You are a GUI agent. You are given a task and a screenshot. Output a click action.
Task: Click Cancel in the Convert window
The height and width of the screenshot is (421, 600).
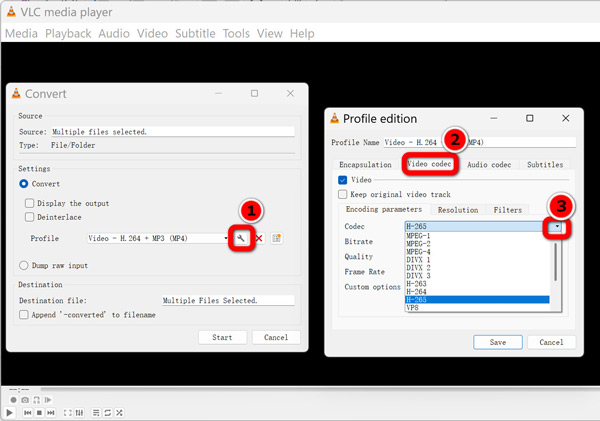tap(276, 338)
